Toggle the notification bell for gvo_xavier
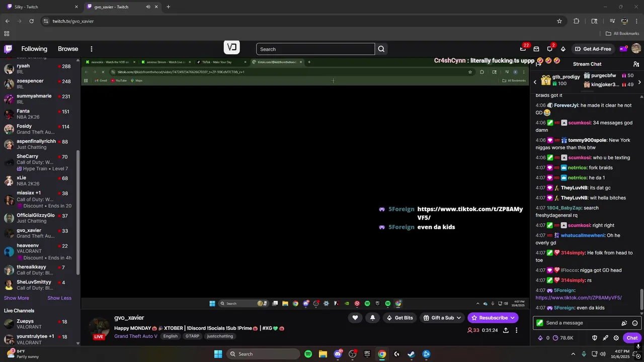This screenshot has width=644, height=362. click(372, 318)
